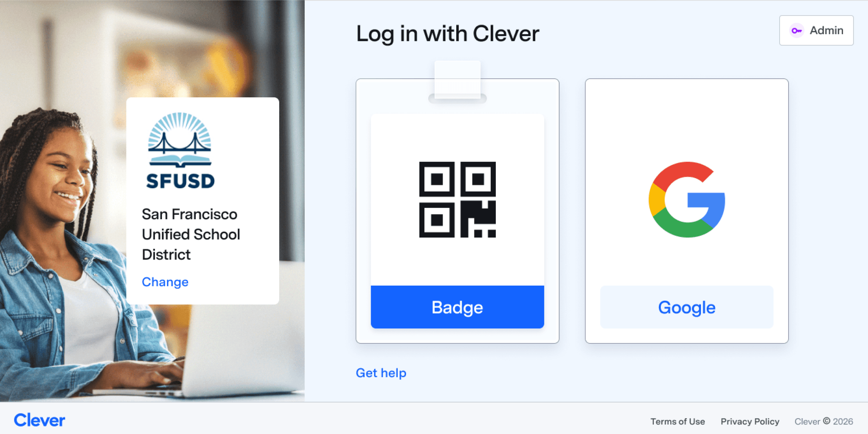Change the selected school district
868x434 pixels.
point(165,282)
